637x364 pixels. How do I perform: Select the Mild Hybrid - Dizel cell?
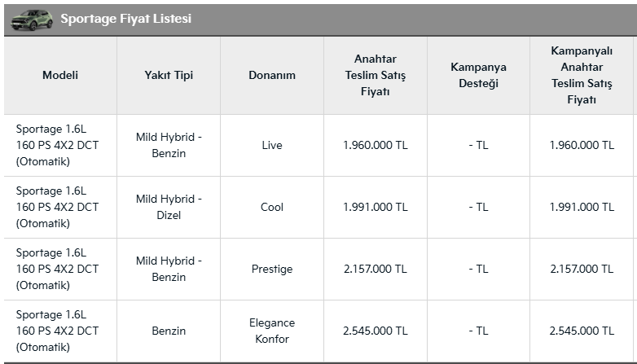(x=169, y=207)
